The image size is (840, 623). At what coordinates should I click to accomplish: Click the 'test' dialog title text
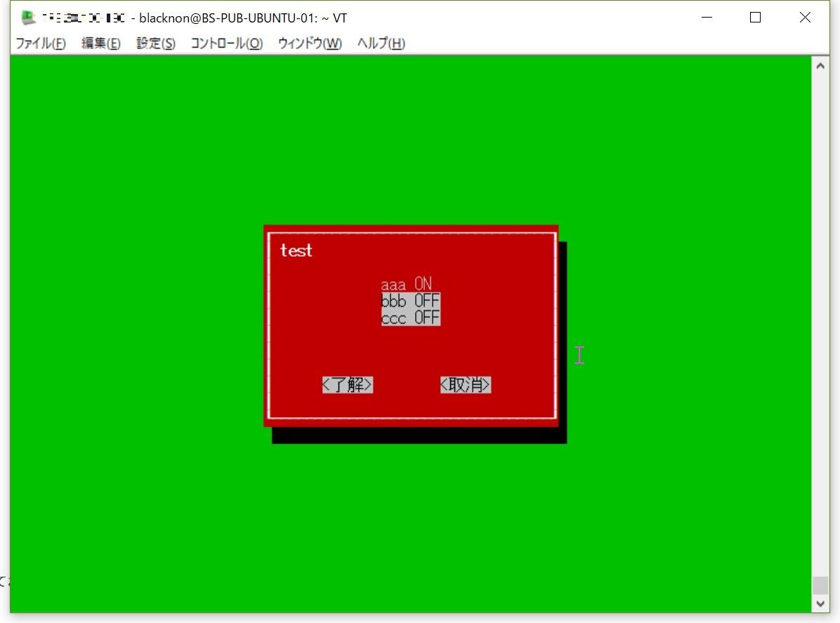pyautogui.click(x=296, y=251)
